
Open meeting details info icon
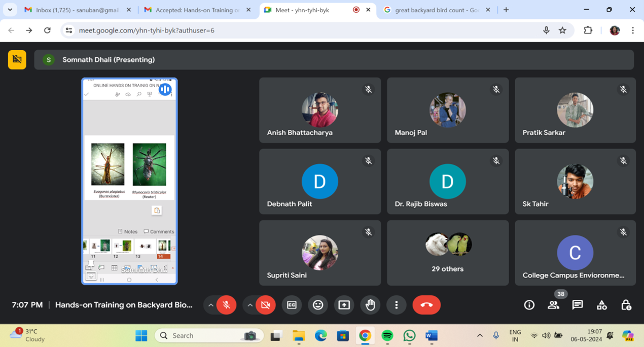click(x=529, y=305)
